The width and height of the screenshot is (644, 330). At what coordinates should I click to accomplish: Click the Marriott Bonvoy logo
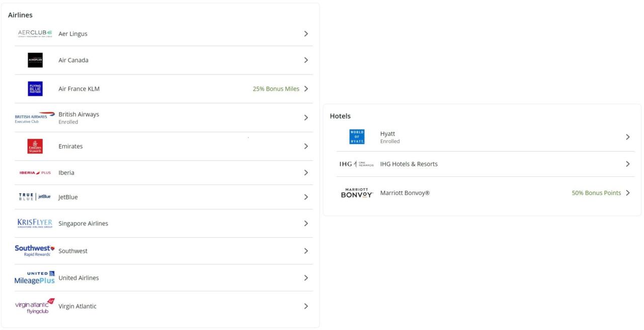[357, 193]
